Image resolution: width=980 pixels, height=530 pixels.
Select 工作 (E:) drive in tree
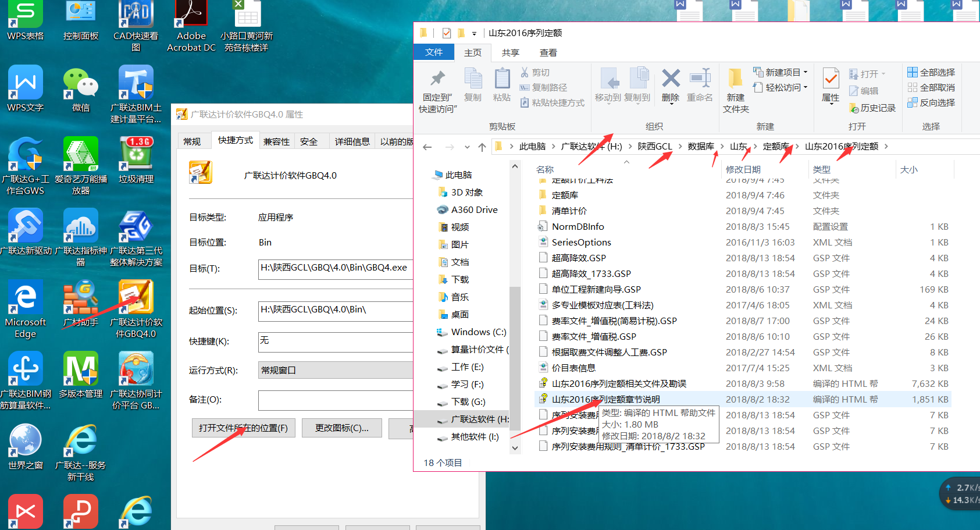pos(461,367)
